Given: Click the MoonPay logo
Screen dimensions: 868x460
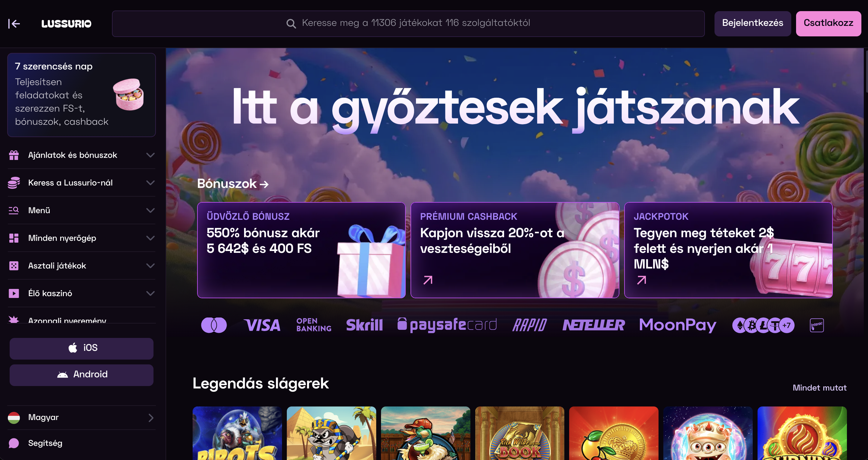Looking at the screenshot, I should tap(677, 325).
